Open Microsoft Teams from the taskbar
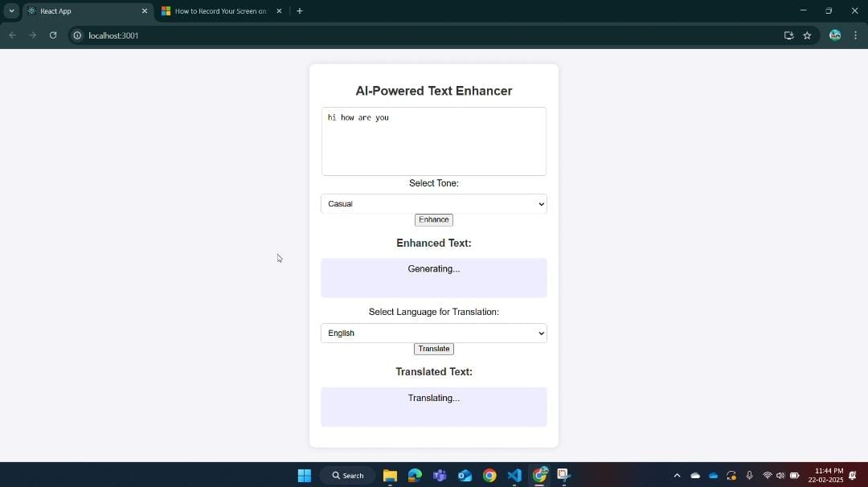 pos(440,475)
